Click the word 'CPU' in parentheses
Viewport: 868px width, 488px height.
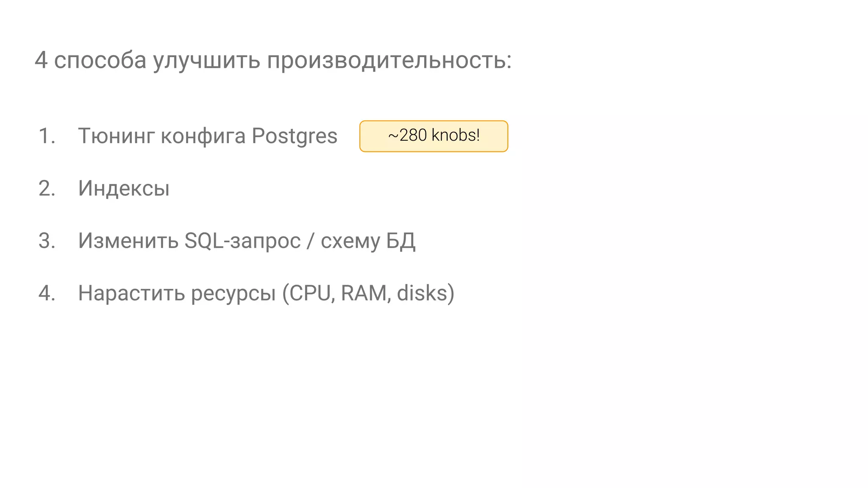coord(310,293)
